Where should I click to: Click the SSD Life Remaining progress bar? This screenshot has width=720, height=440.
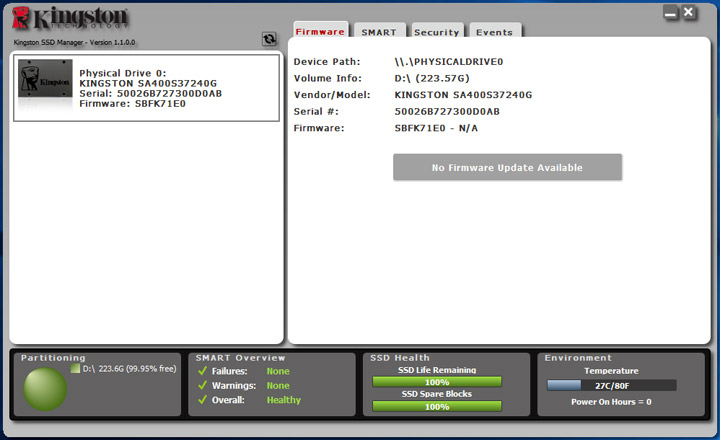[x=437, y=382]
